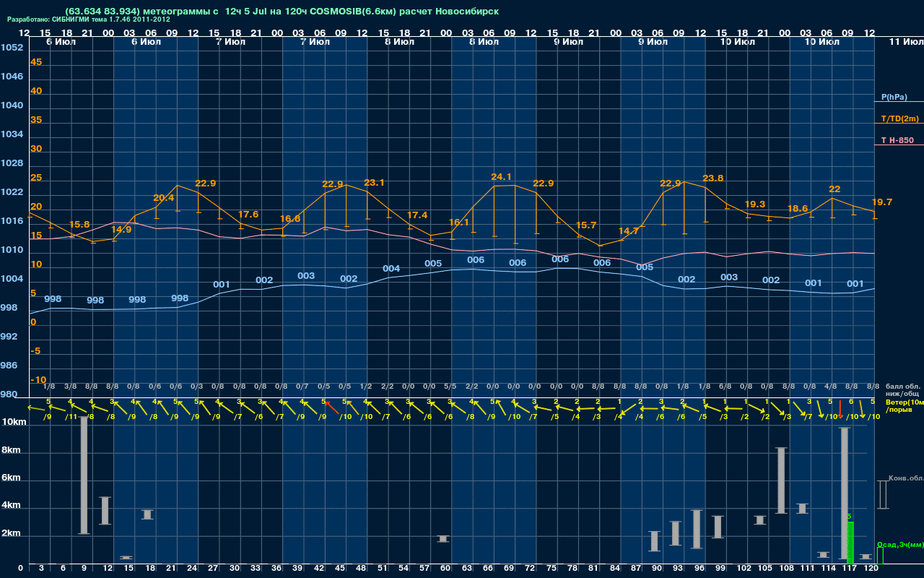Click the 17.6 temperature label
The height and width of the screenshot is (578, 924).
tap(248, 215)
